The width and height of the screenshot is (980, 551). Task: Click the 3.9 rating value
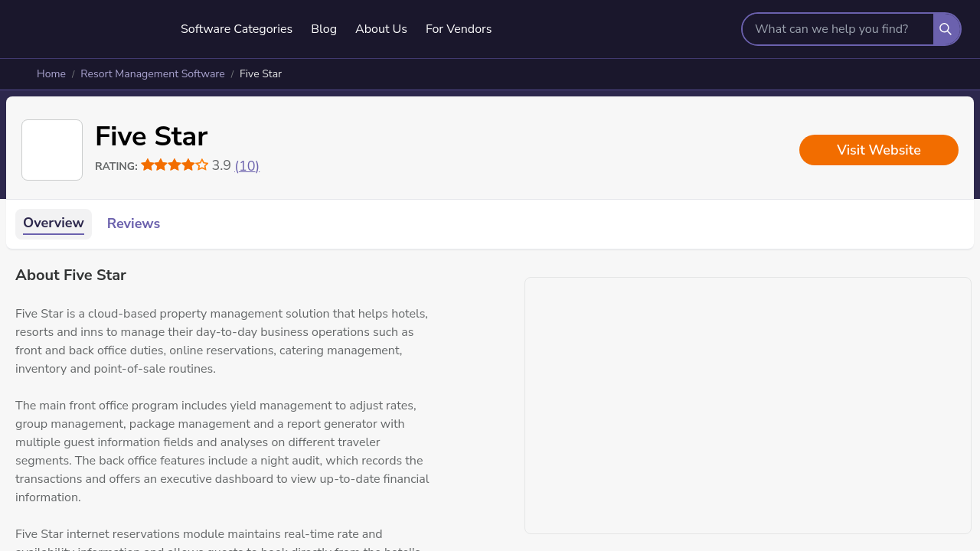point(221,166)
